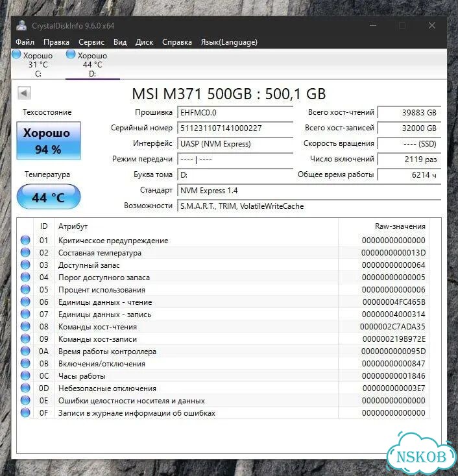
Task: Select the Критическое предупреждение row
Action: (x=223, y=241)
